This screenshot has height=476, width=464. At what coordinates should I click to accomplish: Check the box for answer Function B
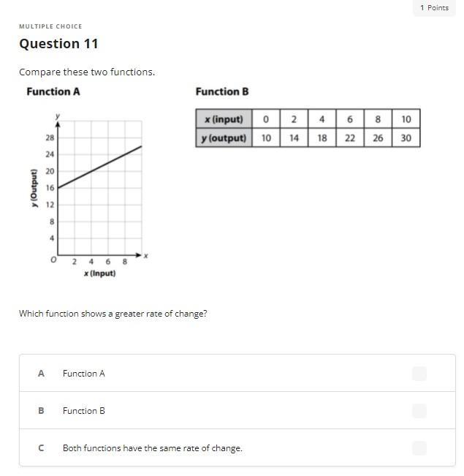click(x=419, y=411)
